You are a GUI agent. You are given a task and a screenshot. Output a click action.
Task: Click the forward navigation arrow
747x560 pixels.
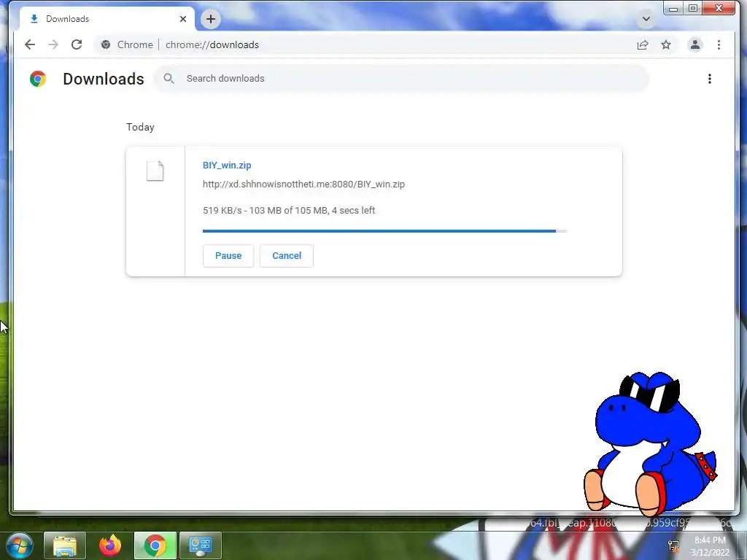pyautogui.click(x=53, y=44)
